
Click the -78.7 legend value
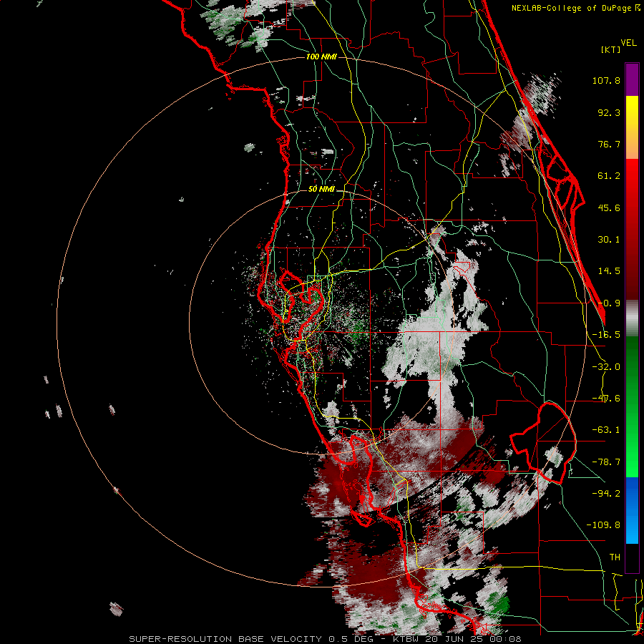pos(606,462)
